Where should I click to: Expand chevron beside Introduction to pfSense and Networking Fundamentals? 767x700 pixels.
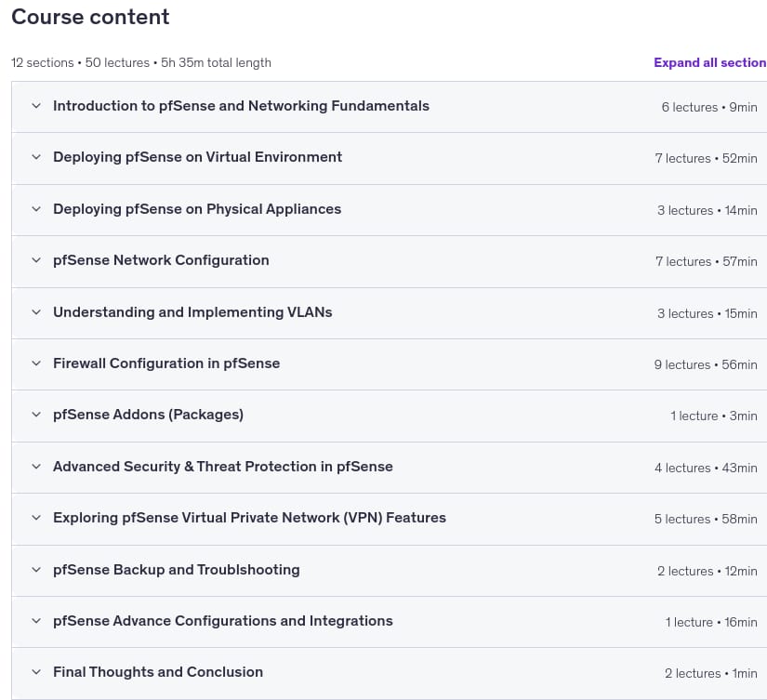click(36, 106)
